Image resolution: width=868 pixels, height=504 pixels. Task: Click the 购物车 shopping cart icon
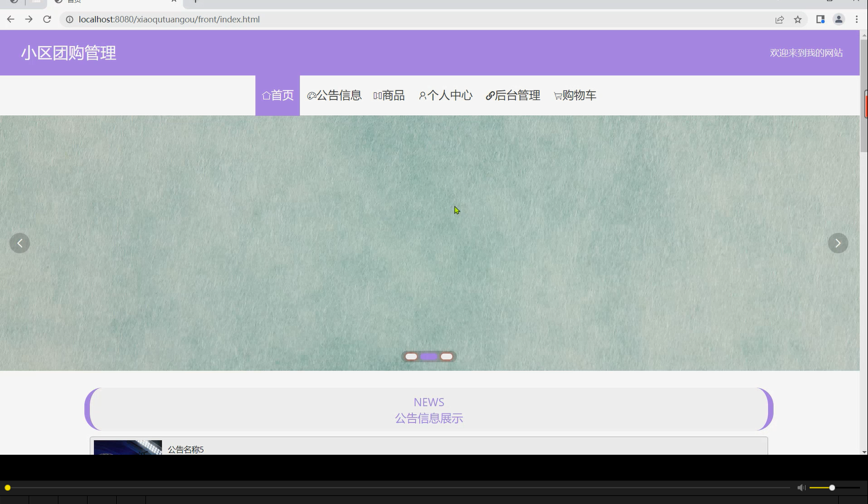[x=557, y=95]
